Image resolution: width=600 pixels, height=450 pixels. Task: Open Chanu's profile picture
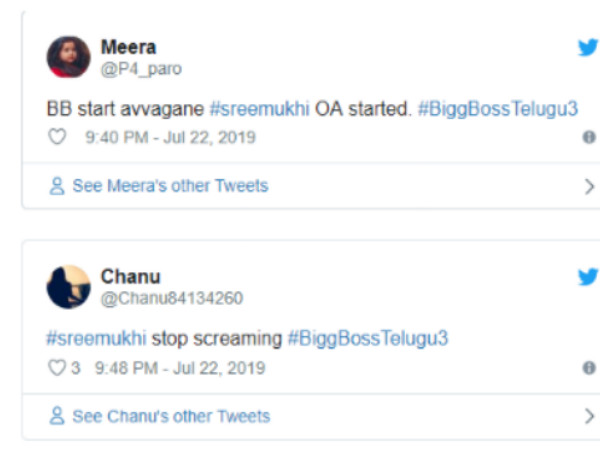point(68,287)
